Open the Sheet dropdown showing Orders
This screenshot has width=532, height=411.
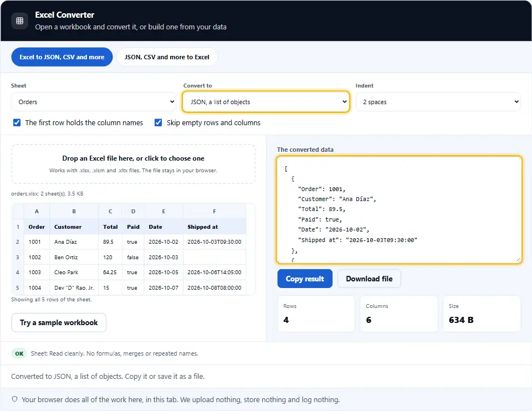coord(94,102)
